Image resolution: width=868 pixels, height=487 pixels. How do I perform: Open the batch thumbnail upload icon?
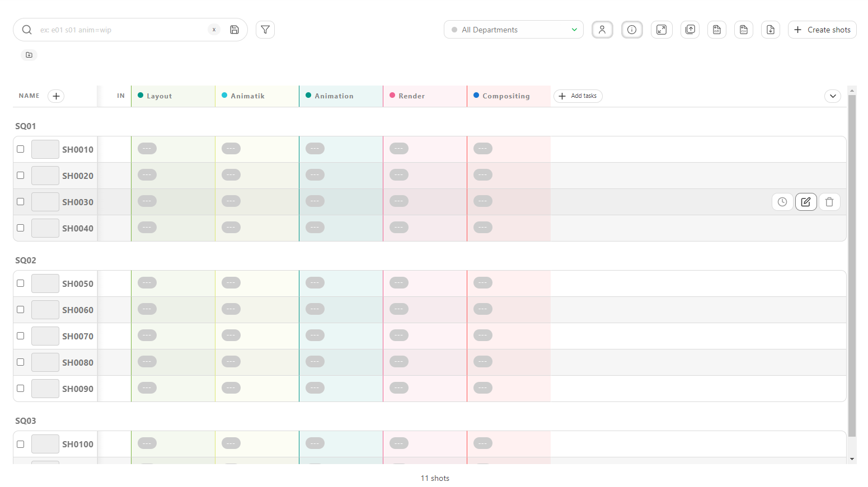pyautogui.click(x=690, y=30)
